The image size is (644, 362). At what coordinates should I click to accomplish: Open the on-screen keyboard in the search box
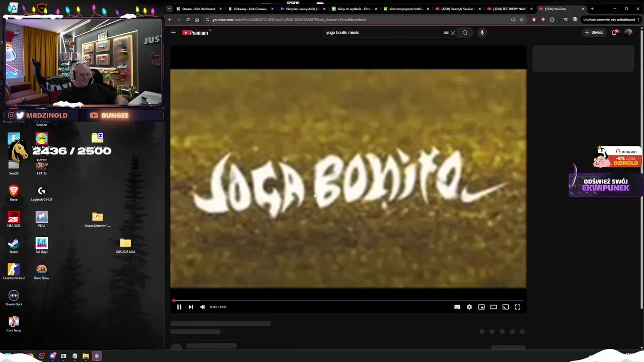pos(446,33)
